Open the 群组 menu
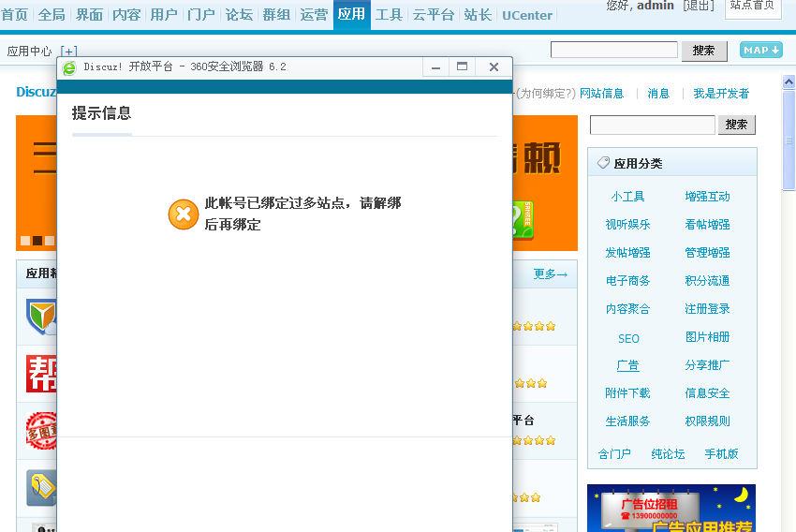Screen dimensions: 796x532 pyautogui.click(x=276, y=15)
